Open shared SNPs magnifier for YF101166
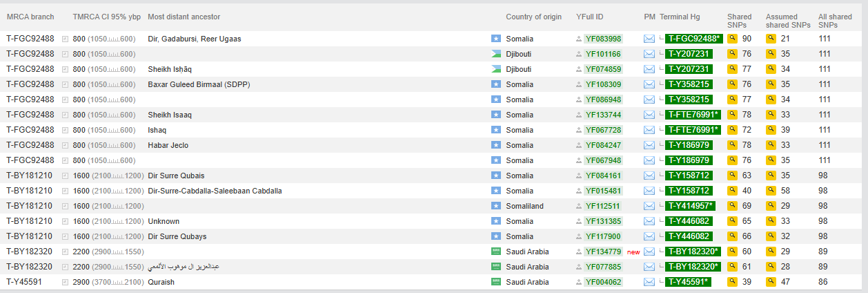 pyautogui.click(x=732, y=54)
